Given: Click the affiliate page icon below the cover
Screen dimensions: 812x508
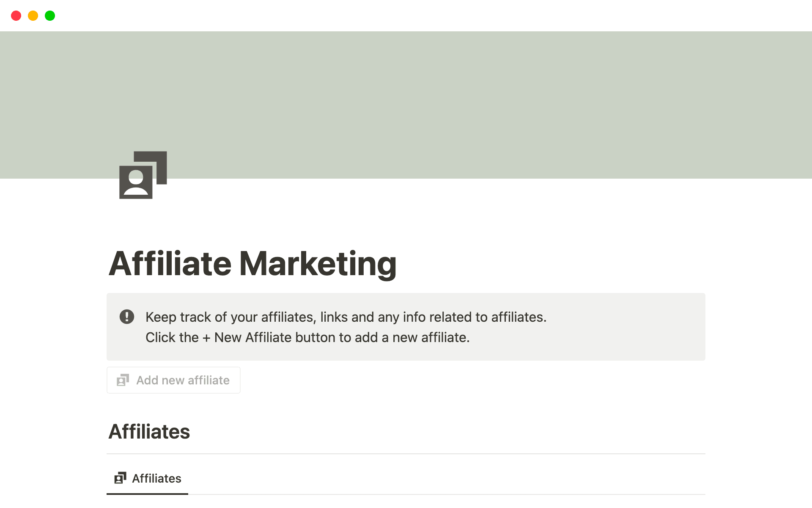Looking at the screenshot, I should pos(143,175).
